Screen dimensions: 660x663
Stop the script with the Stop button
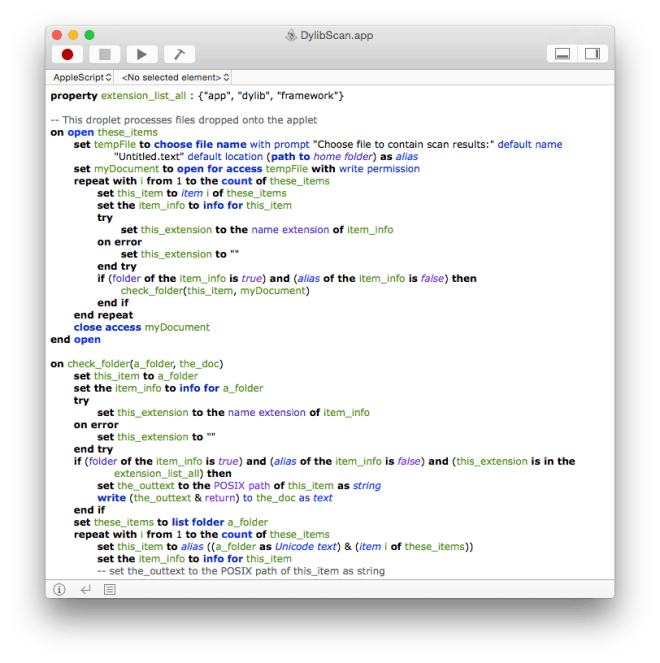coord(104,54)
